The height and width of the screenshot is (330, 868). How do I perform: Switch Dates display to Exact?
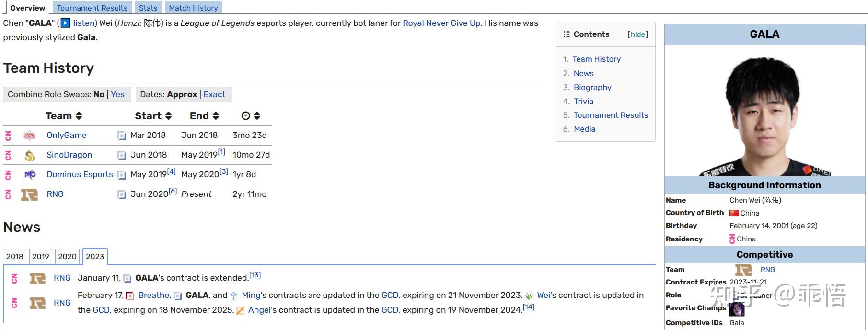coord(214,94)
